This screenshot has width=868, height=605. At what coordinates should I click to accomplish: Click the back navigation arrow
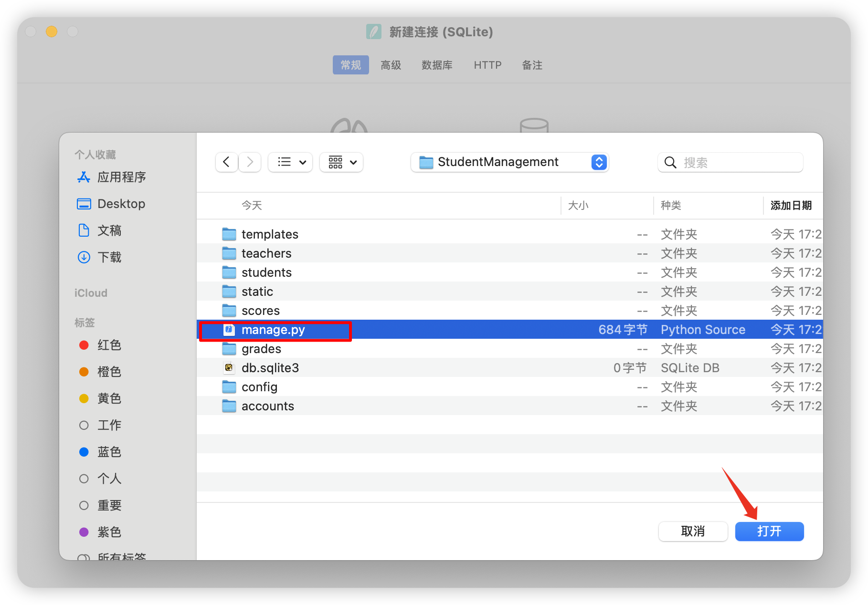pos(226,162)
